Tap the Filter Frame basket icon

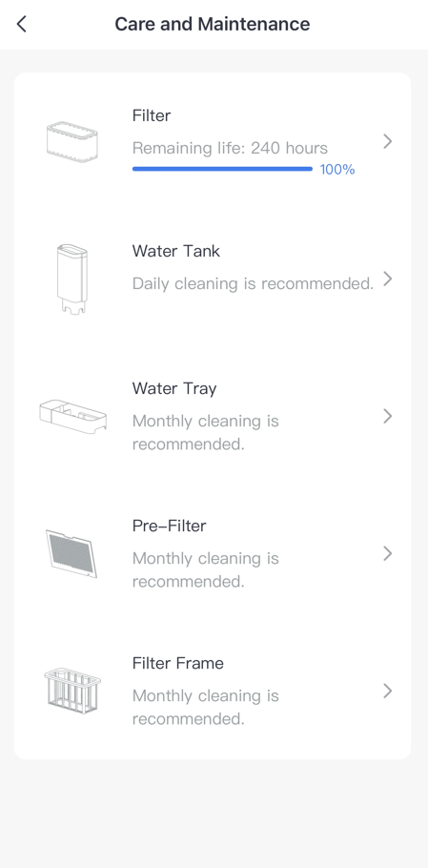click(72, 691)
